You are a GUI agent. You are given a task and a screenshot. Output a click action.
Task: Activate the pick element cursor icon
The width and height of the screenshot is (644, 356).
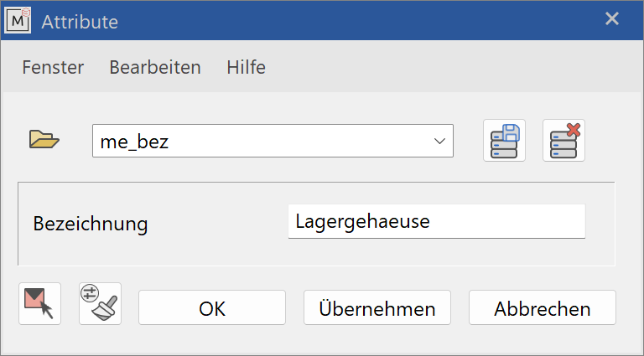40,303
